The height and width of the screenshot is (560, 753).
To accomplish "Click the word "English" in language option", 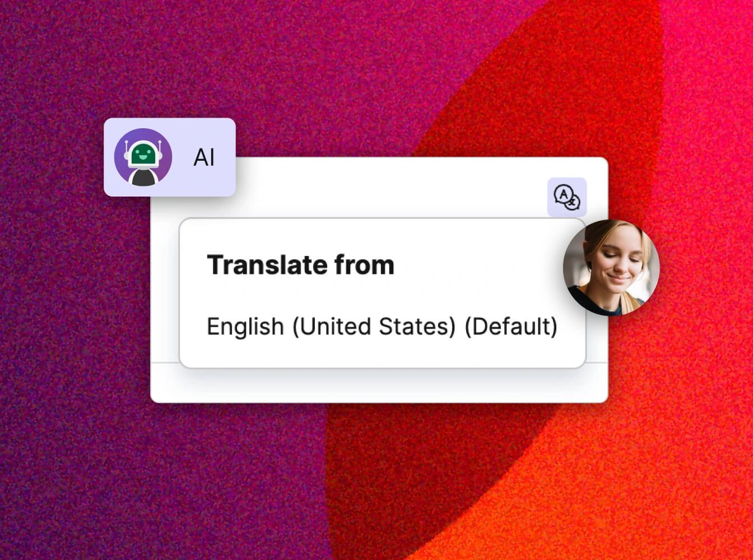I will [x=245, y=326].
